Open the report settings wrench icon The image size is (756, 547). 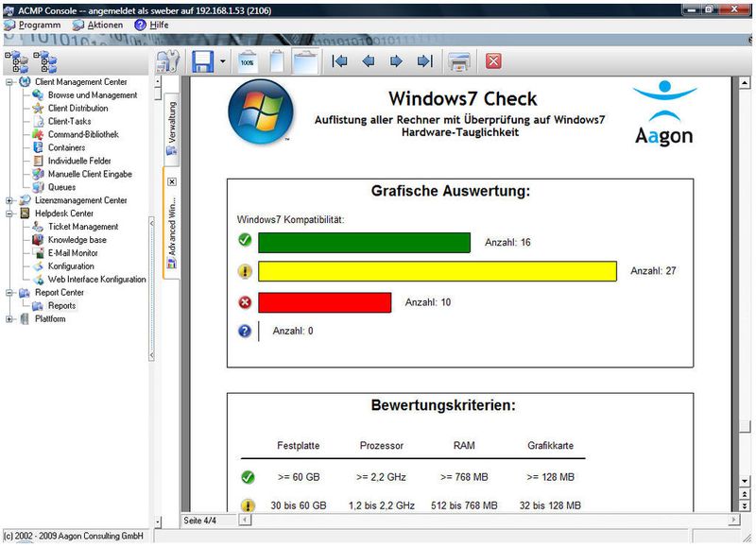coord(167,61)
